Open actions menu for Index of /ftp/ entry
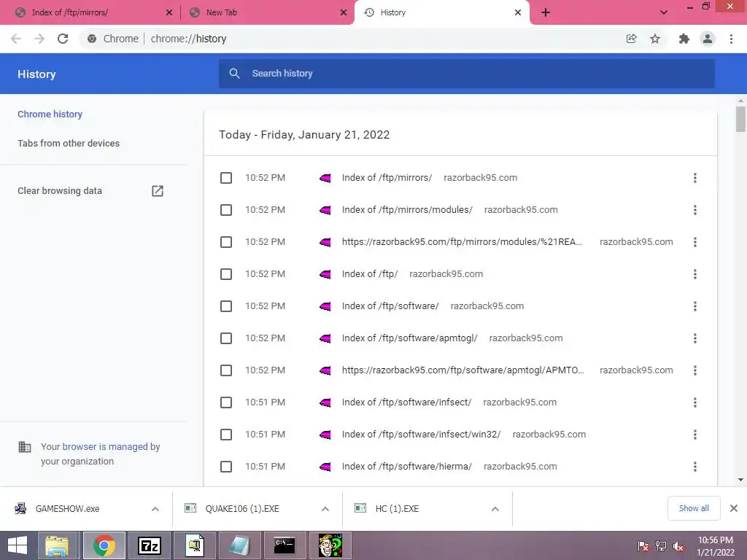The width and height of the screenshot is (747, 560). coord(695,274)
